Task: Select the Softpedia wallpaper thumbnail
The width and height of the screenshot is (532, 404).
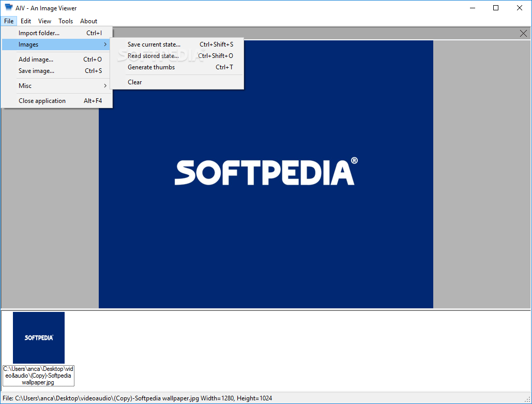Action: click(39, 338)
